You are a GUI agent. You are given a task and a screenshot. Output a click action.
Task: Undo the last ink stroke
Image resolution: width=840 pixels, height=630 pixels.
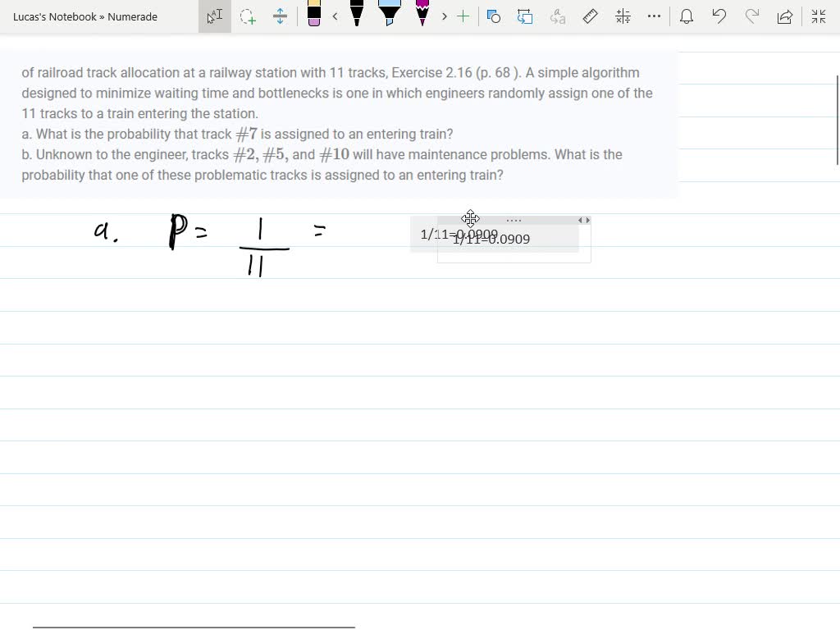point(719,16)
